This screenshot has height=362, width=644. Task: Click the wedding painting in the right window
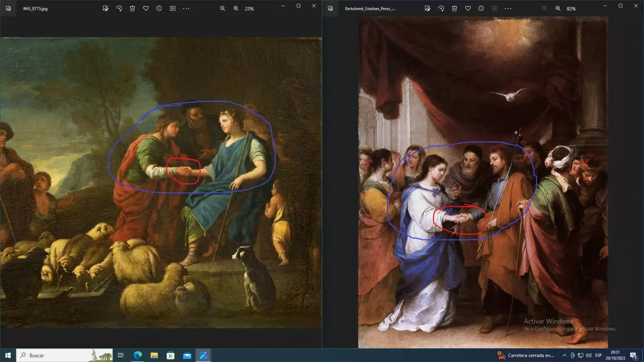click(x=483, y=183)
